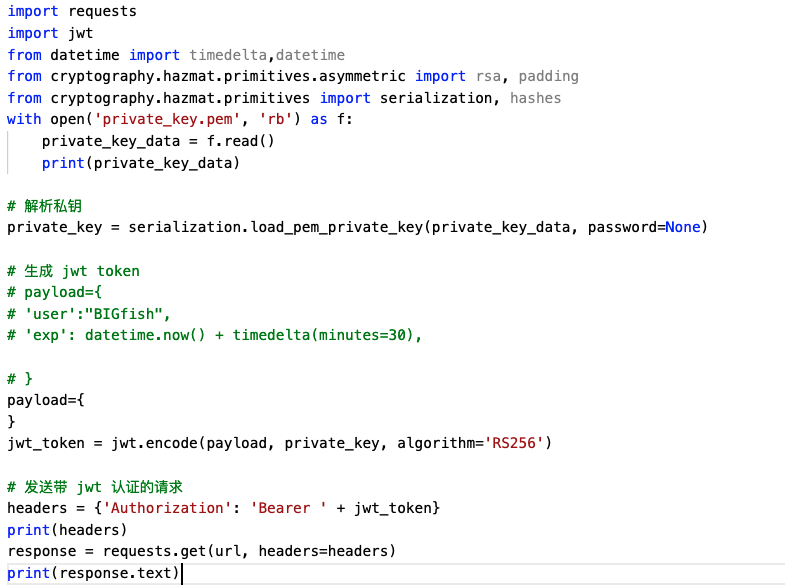Click 'requests.get(url, headers=headers)' call
This screenshot has width=785, height=587.
249,551
